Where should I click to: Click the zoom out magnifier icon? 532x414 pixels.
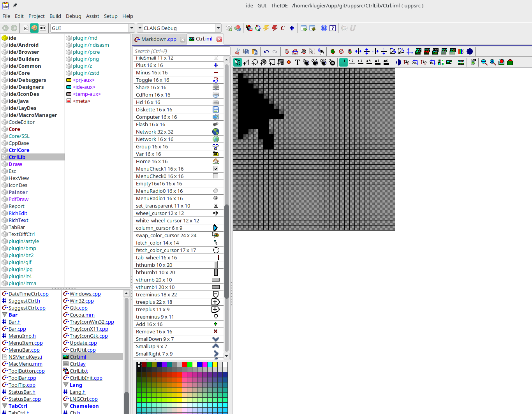pyautogui.click(x=484, y=62)
